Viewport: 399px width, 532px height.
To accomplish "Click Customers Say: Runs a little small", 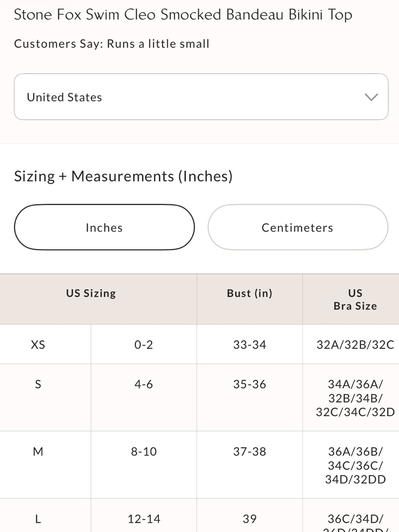I will [112, 44].
